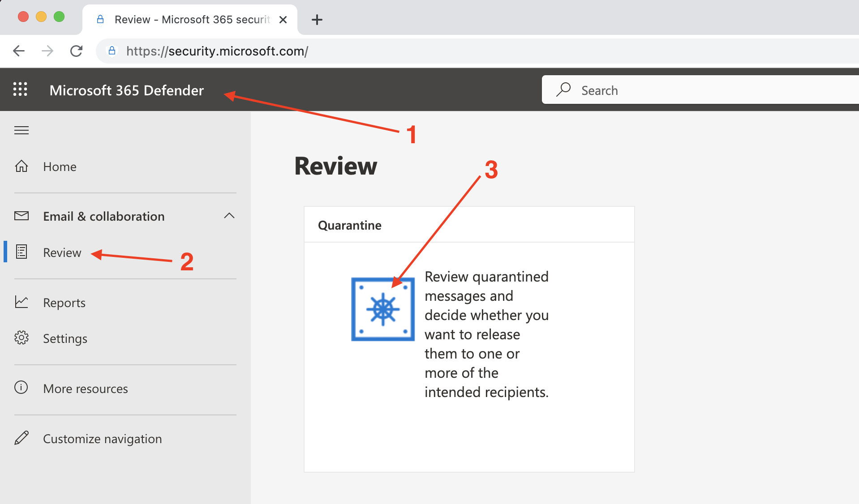
Task: Collapse Email & collaboration section chevron
Action: point(229,216)
